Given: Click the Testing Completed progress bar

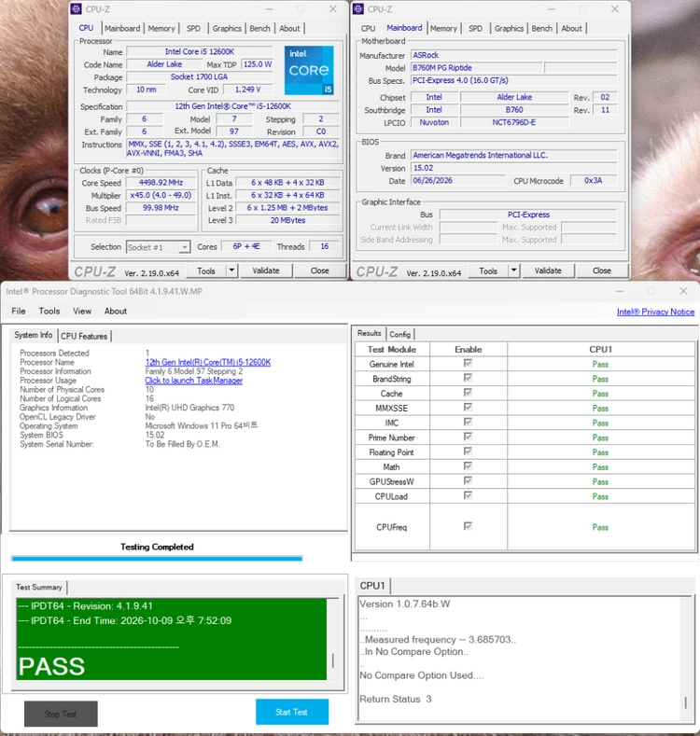Looking at the screenshot, I should 157,559.
